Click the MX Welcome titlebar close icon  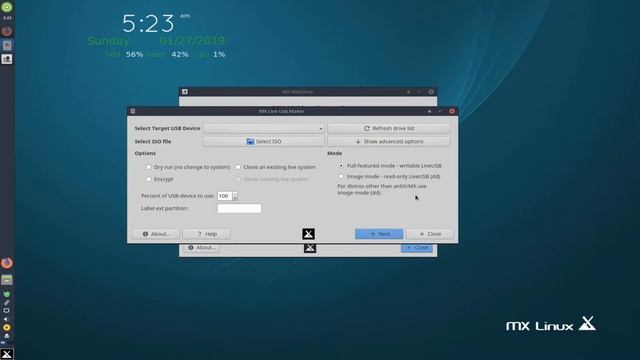pyautogui.click(x=431, y=92)
